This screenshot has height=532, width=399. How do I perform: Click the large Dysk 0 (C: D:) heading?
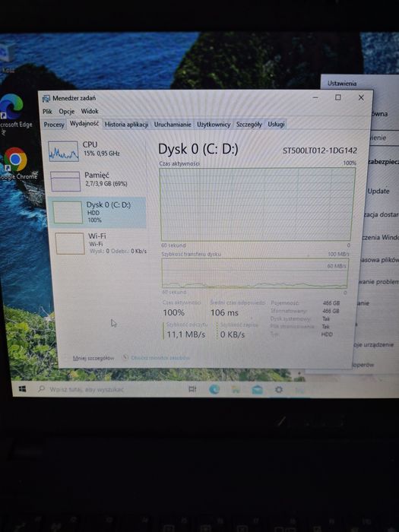(198, 149)
